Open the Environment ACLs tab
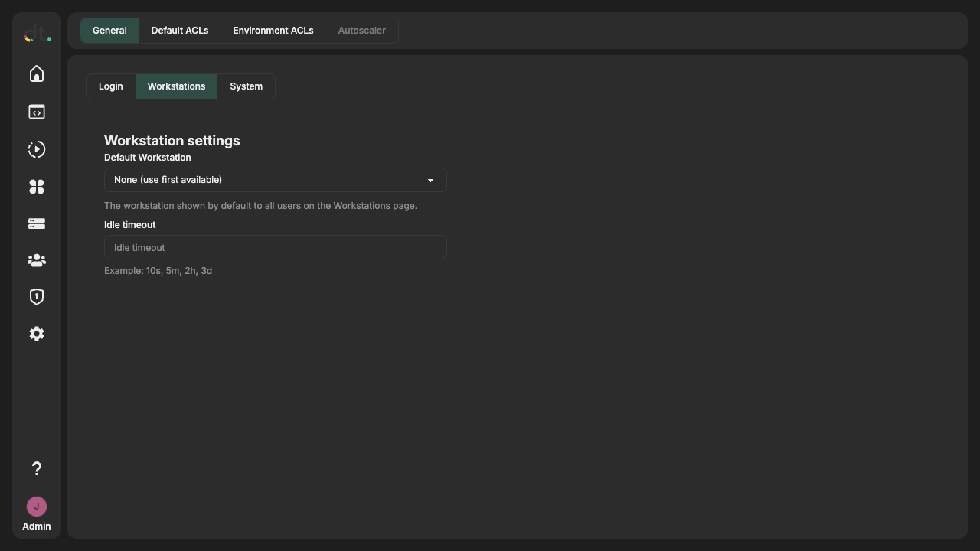The height and width of the screenshot is (551, 980). point(273,31)
